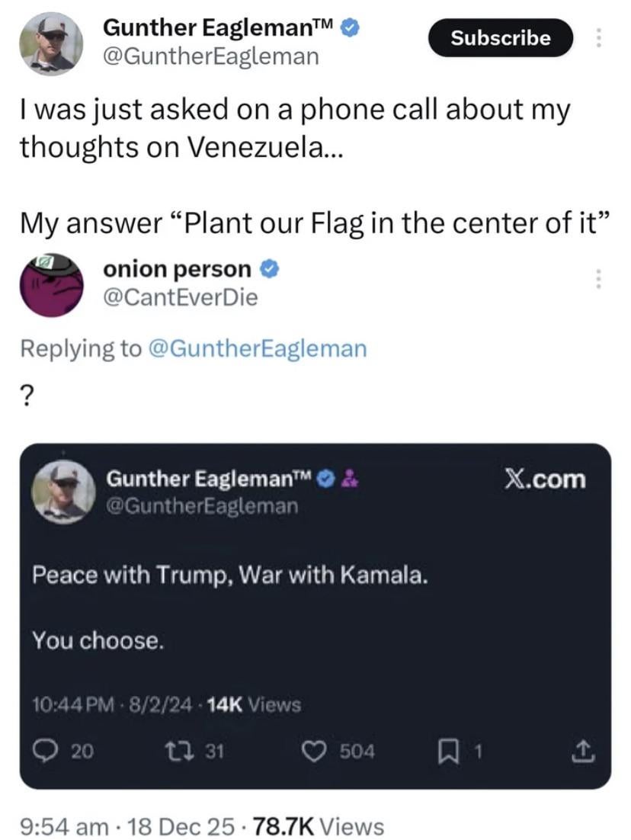
Task: Click the verified badge next to Gunther Eagleman™
Action: [x=350, y=28]
